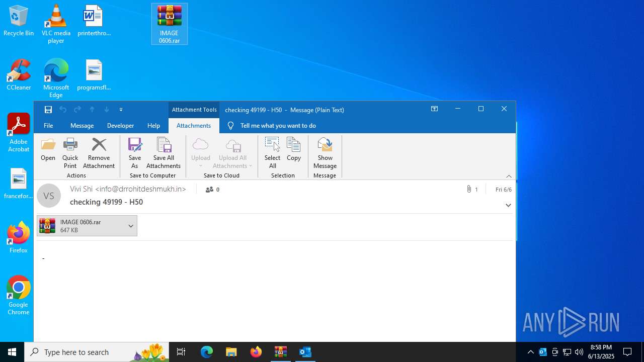Switch to the Developer tab
644x362 pixels.
[x=120, y=126]
